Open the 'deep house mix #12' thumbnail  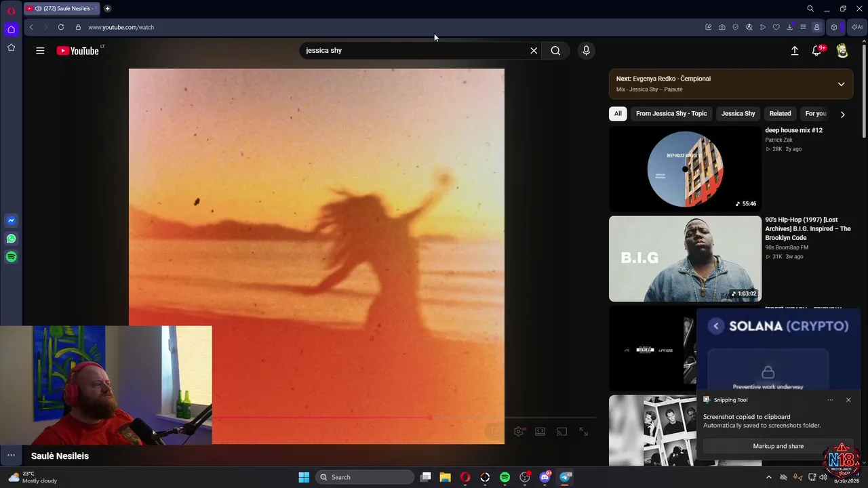tap(685, 169)
